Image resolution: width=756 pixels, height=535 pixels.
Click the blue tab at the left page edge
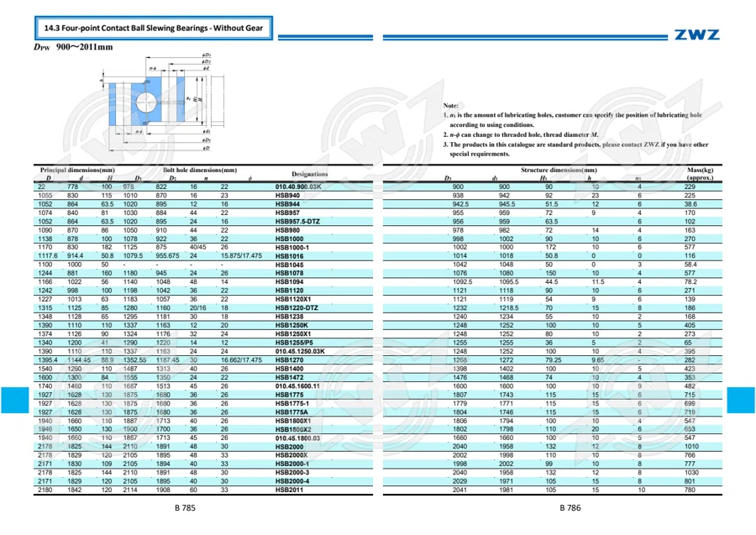pos(14,400)
